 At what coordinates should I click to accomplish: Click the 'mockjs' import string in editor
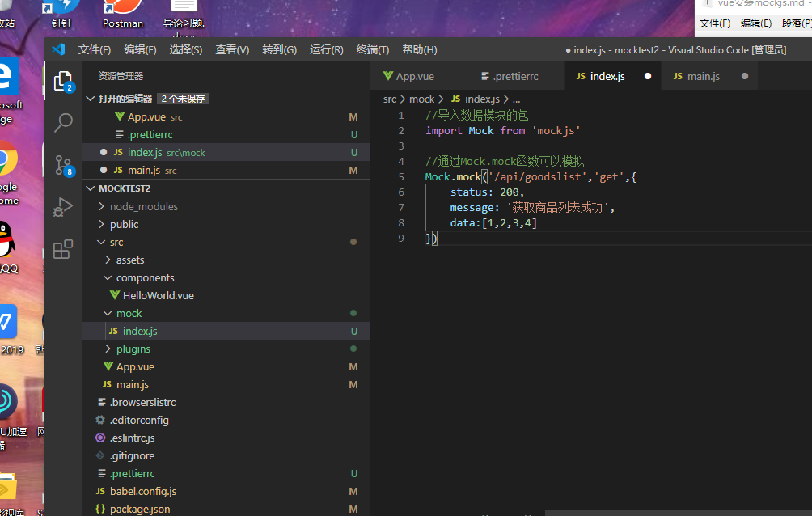click(x=556, y=130)
